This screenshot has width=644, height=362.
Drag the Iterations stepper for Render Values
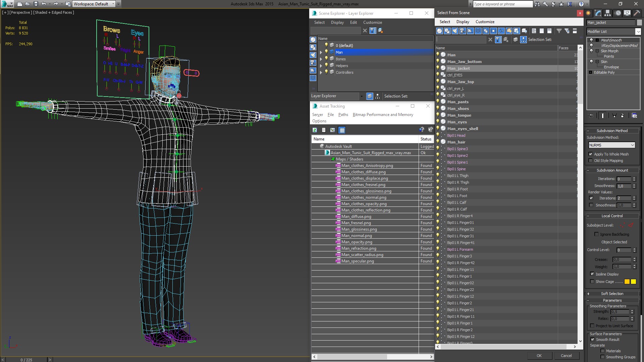pos(634,197)
